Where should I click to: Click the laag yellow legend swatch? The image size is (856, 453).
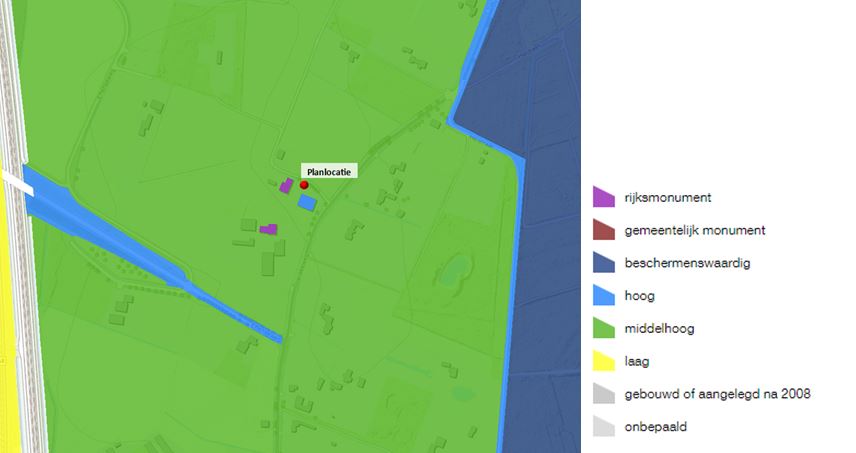(604, 361)
